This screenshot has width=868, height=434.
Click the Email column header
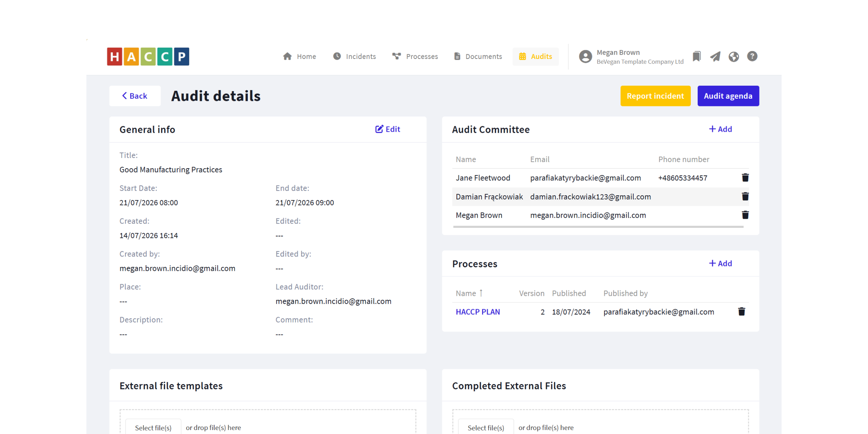click(x=540, y=159)
